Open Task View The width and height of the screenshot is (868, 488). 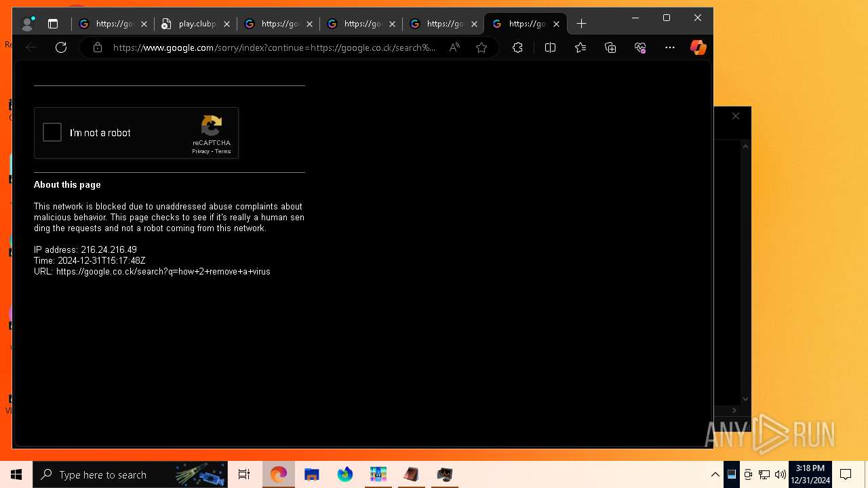pos(244,474)
